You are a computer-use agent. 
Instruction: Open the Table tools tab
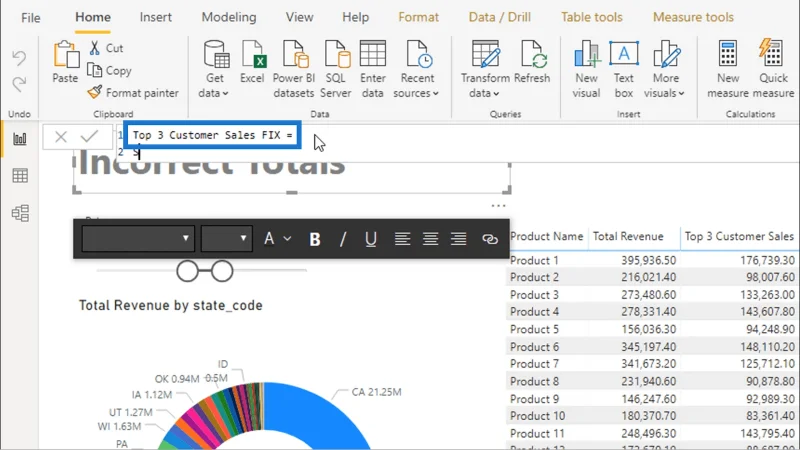(x=592, y=17)
